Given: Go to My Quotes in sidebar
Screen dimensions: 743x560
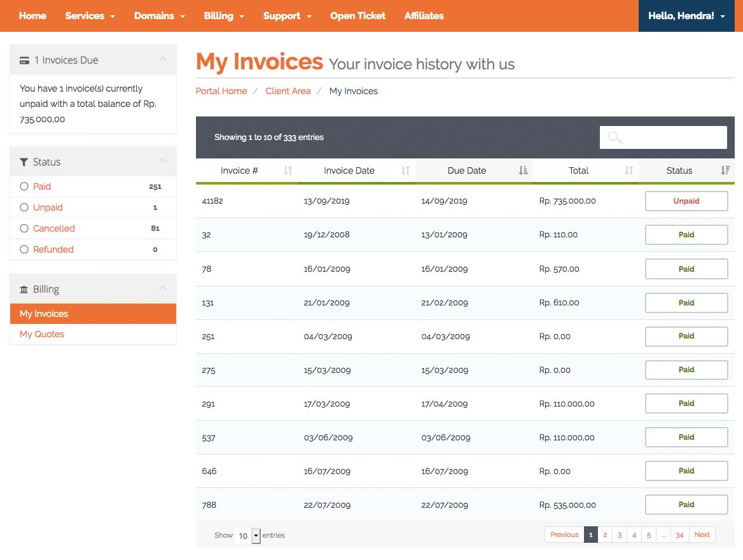Looking at the screenshot, I should 42,334.
